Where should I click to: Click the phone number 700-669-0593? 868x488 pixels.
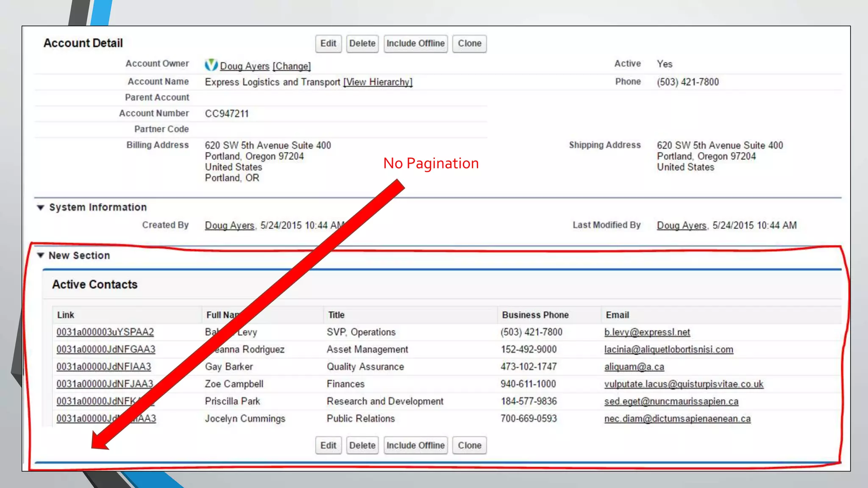pos(529,419)
